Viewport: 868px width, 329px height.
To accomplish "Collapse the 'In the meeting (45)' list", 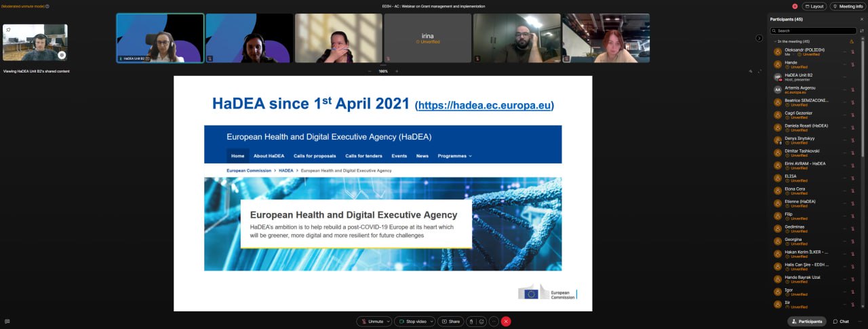I will [774, 41].
